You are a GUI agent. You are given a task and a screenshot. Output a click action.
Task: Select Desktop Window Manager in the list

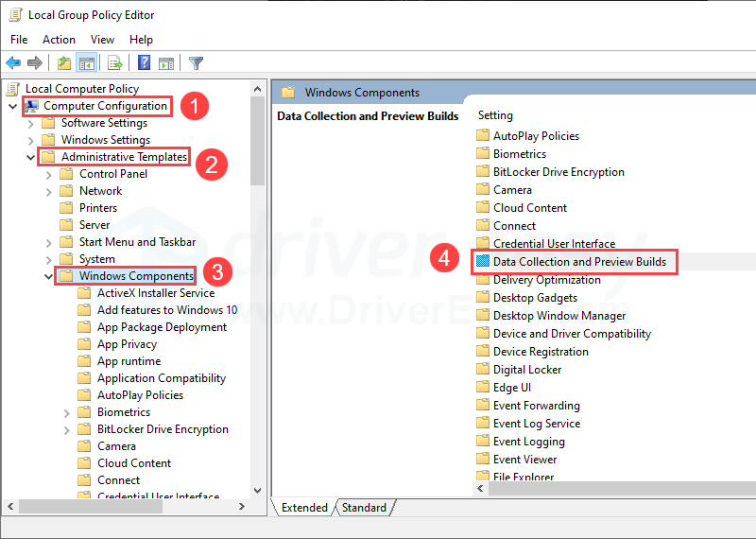click(559, 316)
